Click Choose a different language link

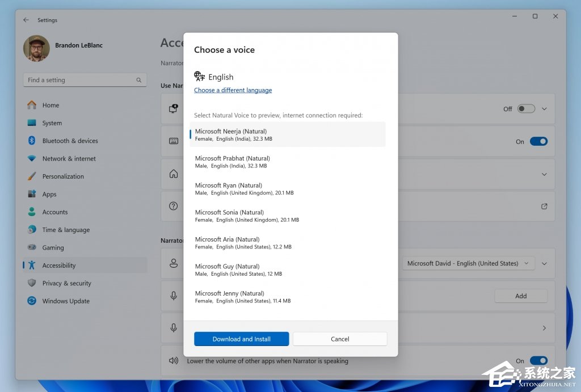tap(233, 90)
